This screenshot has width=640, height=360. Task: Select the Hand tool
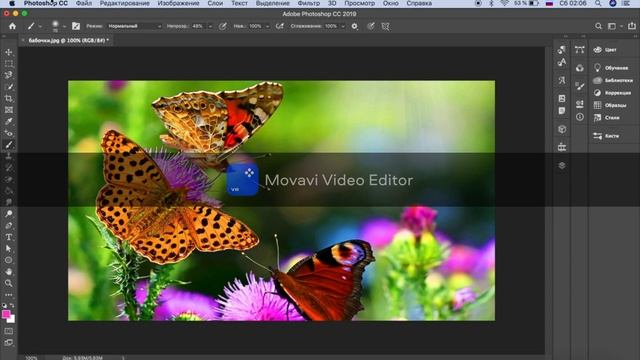tap(9, 271)
